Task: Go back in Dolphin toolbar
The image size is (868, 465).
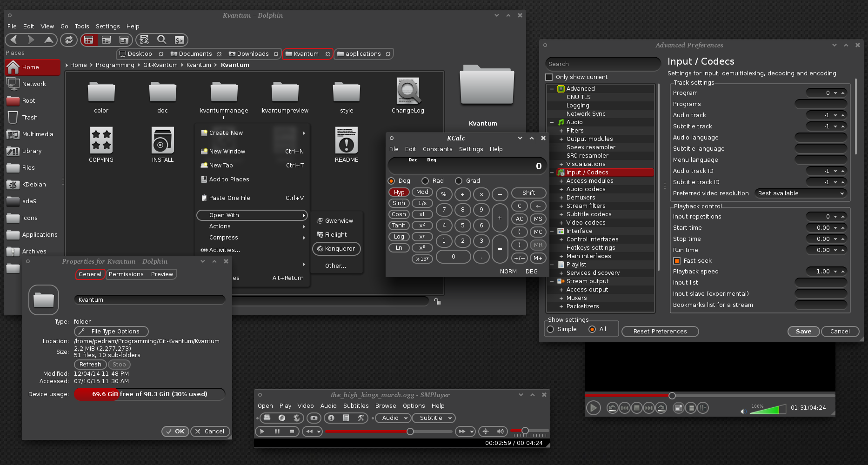Action: click(13, 40)
